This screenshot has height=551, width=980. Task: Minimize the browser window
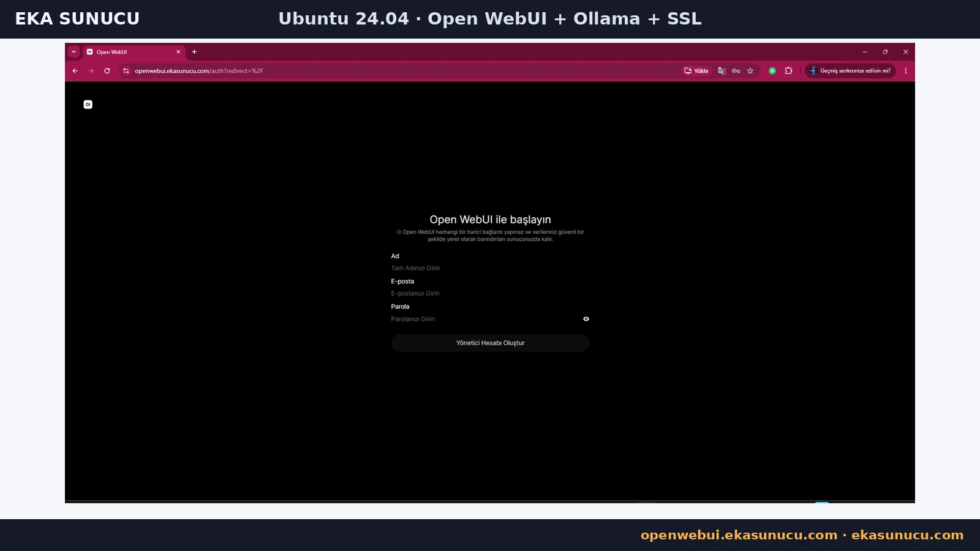865,52
